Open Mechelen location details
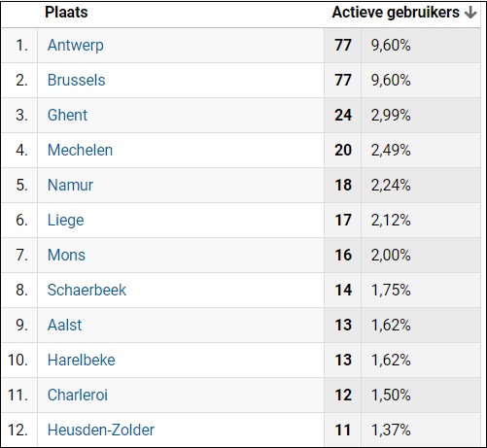Viewport: 487px width, 448px height. 80,150
